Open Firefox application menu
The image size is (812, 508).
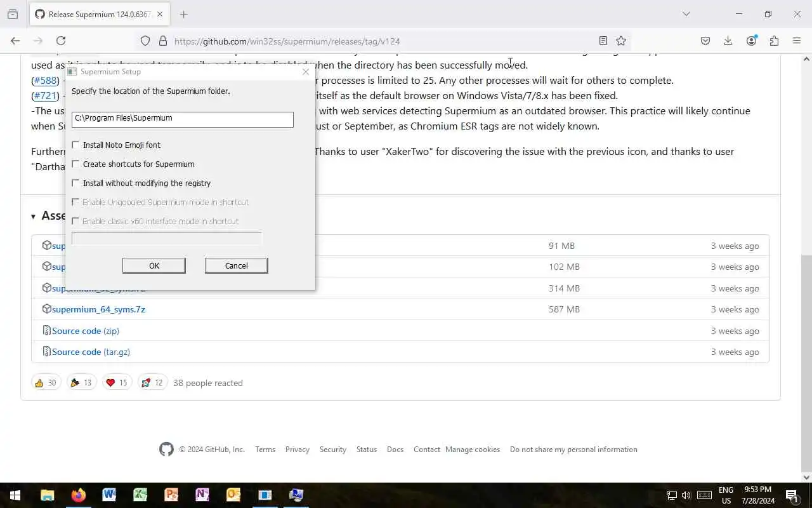point(797,41)
